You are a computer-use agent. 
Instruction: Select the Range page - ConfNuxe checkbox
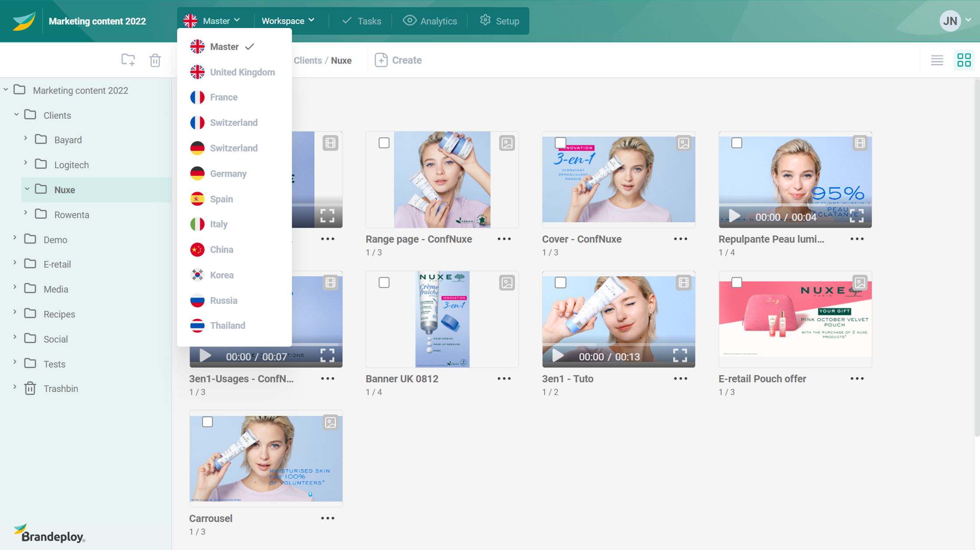[x=384, y=143]
